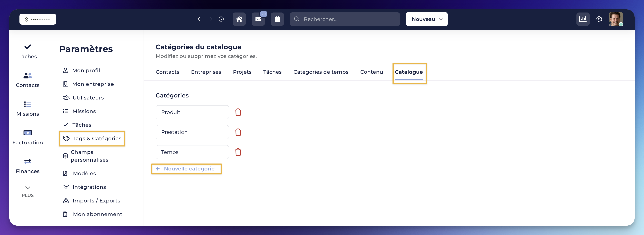Screen dimensions: 644x235
Task: Switch to the Contacts categories tab
Action: click(x=167, y=72)
